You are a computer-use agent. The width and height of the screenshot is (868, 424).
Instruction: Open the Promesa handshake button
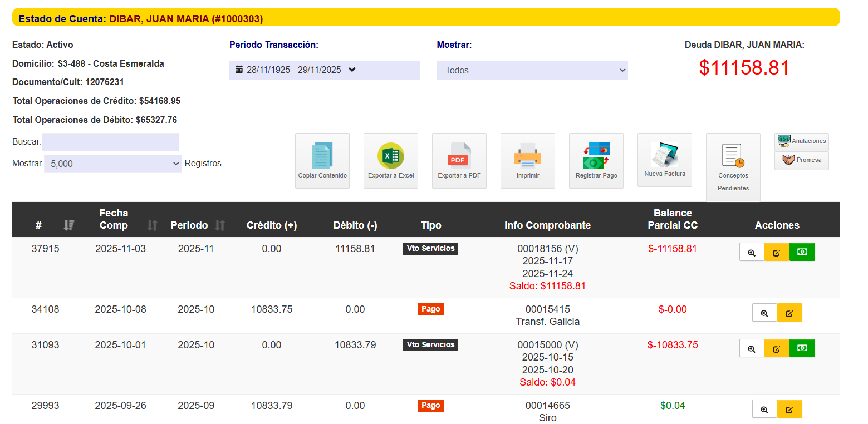(x=801, y=160)
